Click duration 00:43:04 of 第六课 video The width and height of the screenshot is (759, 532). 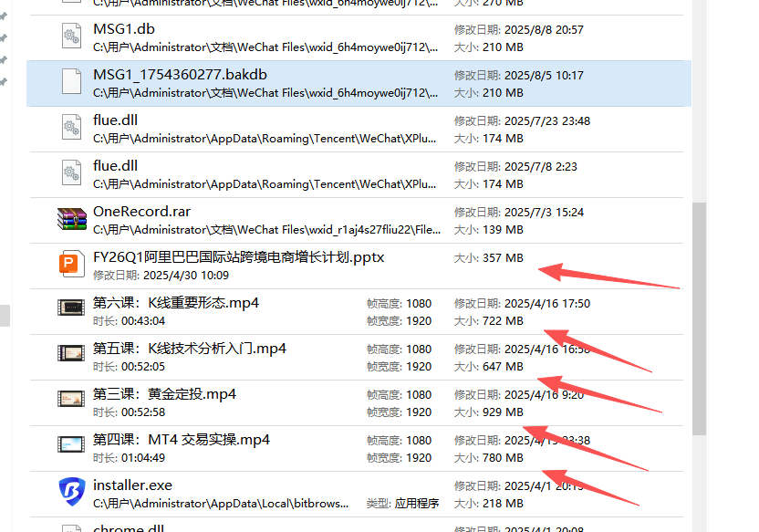129,321
